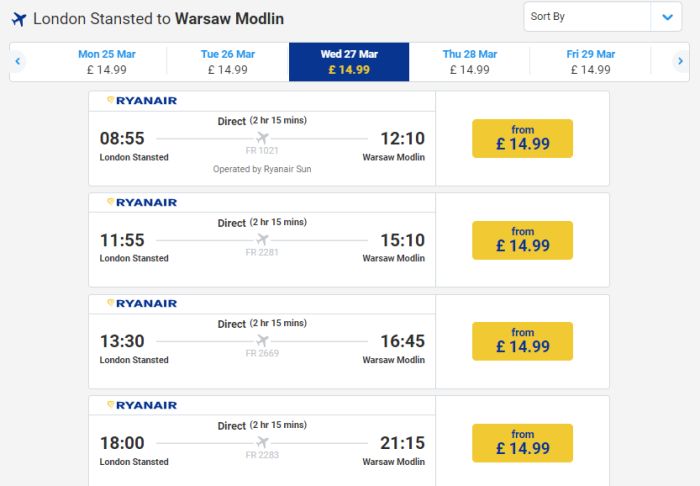
Task: Click the Ryanair logo on the 08:55 flight
Action: 142,100
